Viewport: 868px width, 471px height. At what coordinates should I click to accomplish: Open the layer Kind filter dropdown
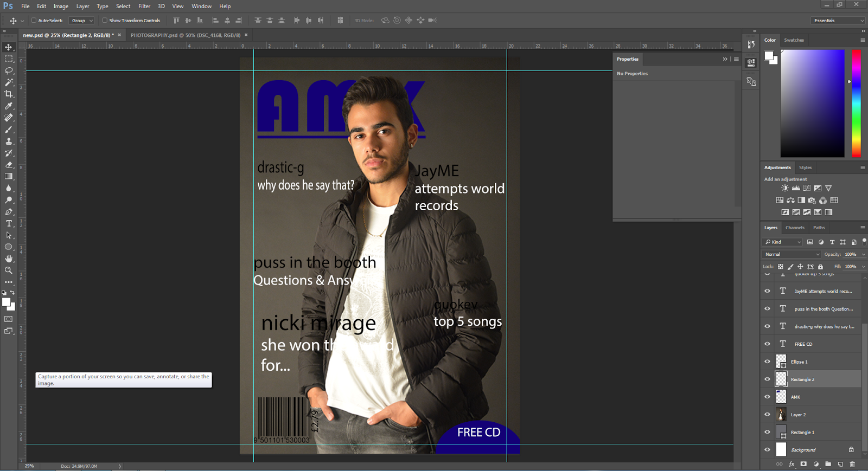(783, 242)
